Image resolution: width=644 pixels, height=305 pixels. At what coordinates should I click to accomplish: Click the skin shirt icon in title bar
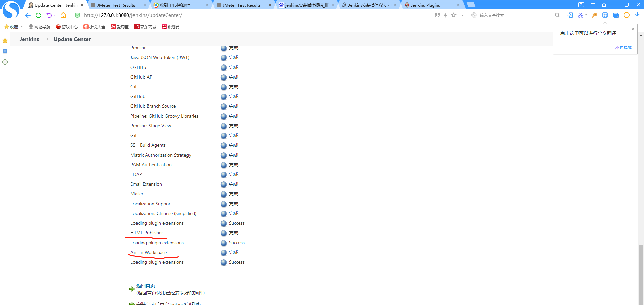[604, 5]
